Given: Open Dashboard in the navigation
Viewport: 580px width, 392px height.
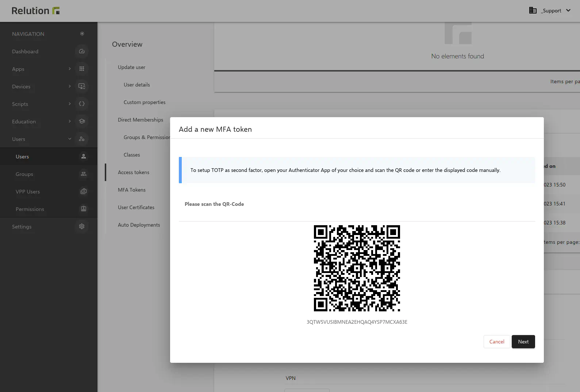Looking at the screenshot, I should pos(49,51).
